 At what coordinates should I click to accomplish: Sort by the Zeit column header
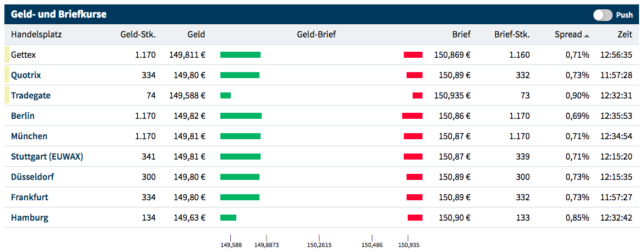pos(625,35)
